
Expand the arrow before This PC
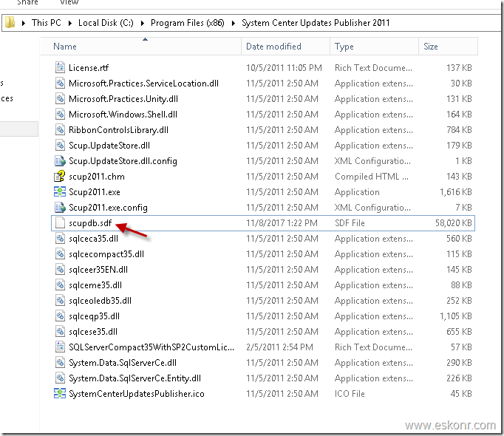(23, 23)
